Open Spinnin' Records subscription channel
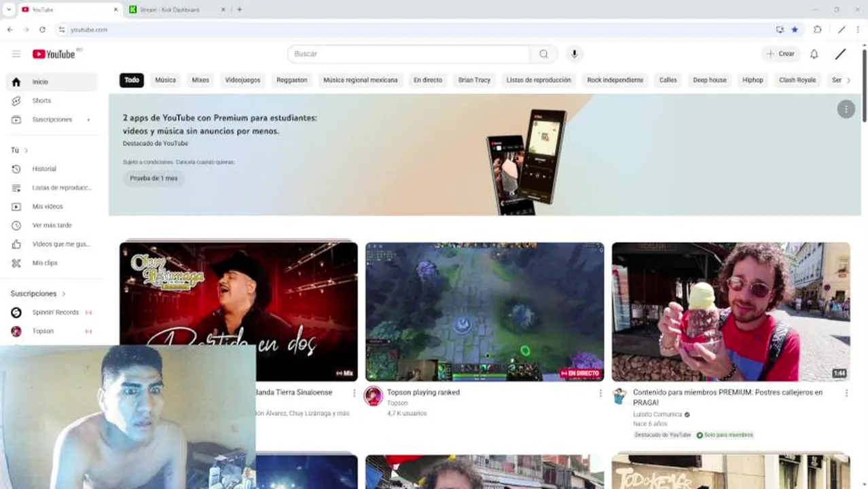The image size is (868, 489). pos(52,312)
